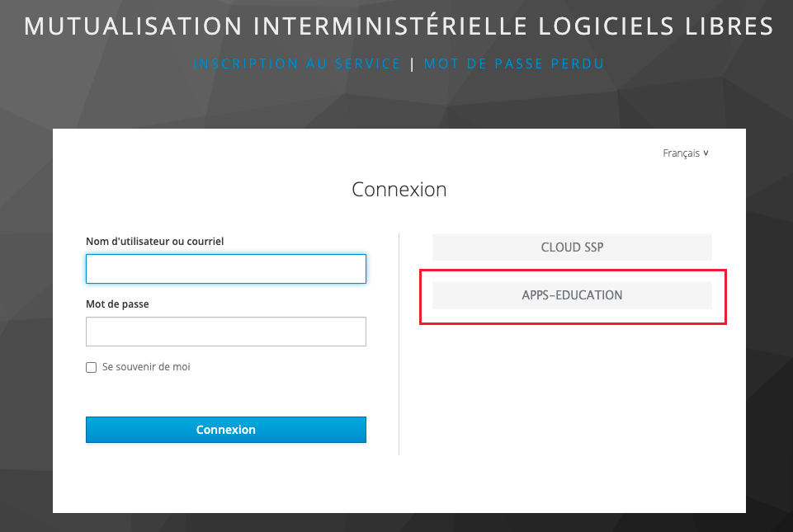793x532 pixels.
Task: Sign in with CLOUD SSP
Action: 572,247
